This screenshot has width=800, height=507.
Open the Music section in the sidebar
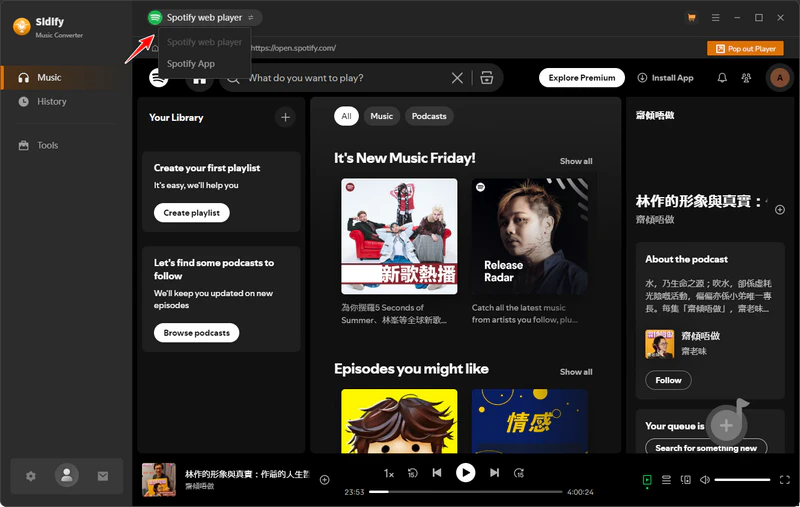[66, 78]
